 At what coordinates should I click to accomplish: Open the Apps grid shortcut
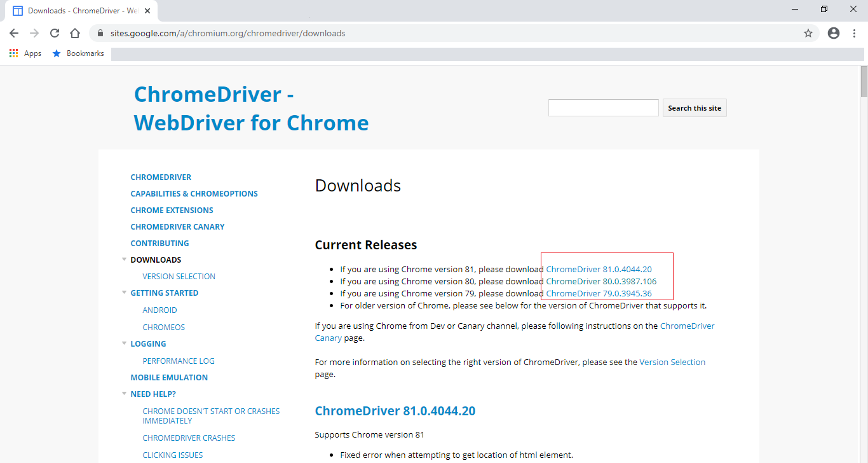coord(25,53)
